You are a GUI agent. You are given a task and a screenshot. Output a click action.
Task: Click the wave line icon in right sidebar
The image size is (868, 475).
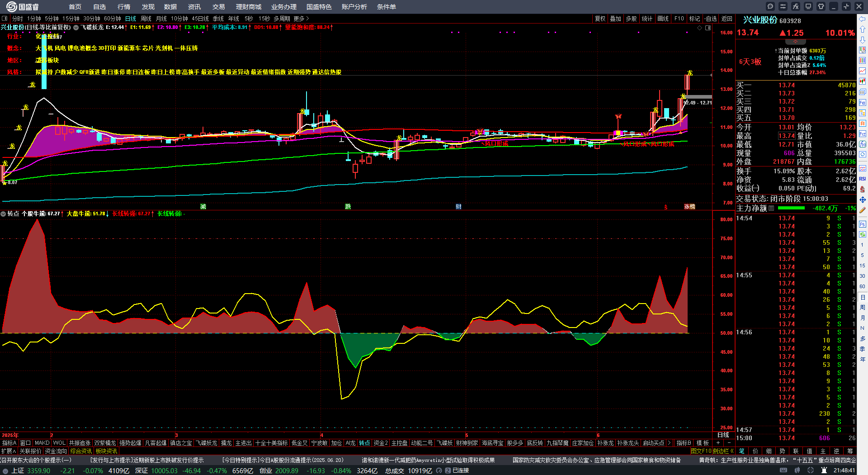[863, 169]
